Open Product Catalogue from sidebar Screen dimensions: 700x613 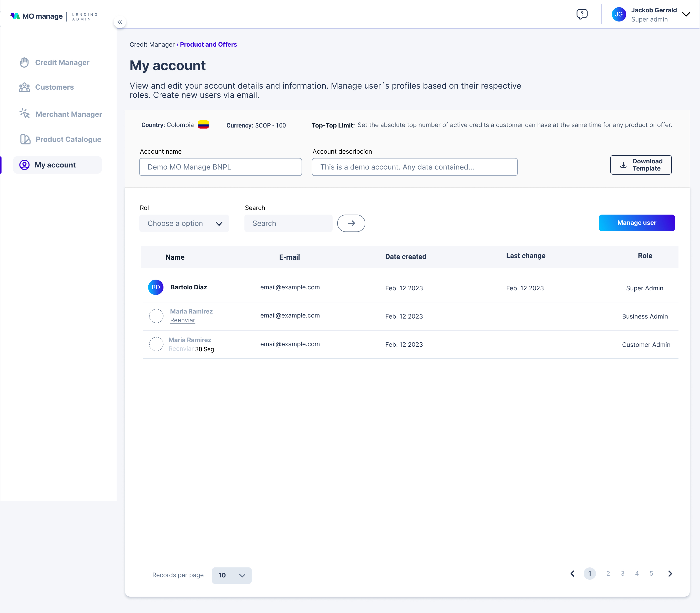(68, 139)
